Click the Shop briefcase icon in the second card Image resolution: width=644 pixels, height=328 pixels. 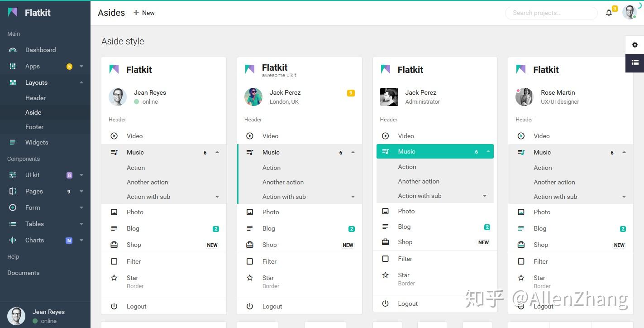pyautogui.click(x=250, y=245)
